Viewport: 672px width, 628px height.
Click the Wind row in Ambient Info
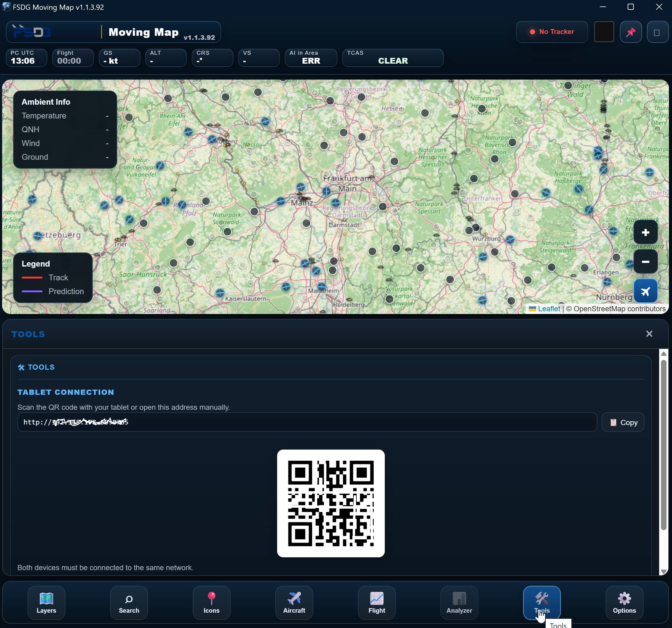point(65,143)
